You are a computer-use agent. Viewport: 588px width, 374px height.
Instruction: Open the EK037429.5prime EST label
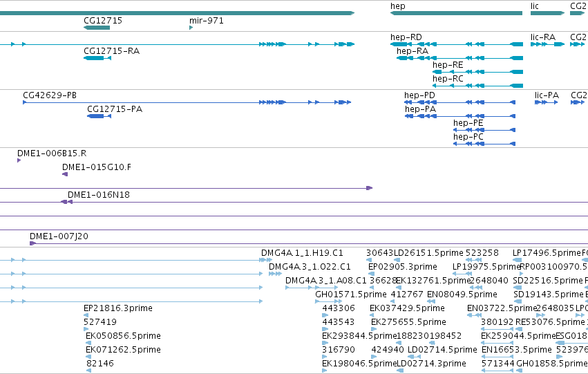[x=407, y=308]
